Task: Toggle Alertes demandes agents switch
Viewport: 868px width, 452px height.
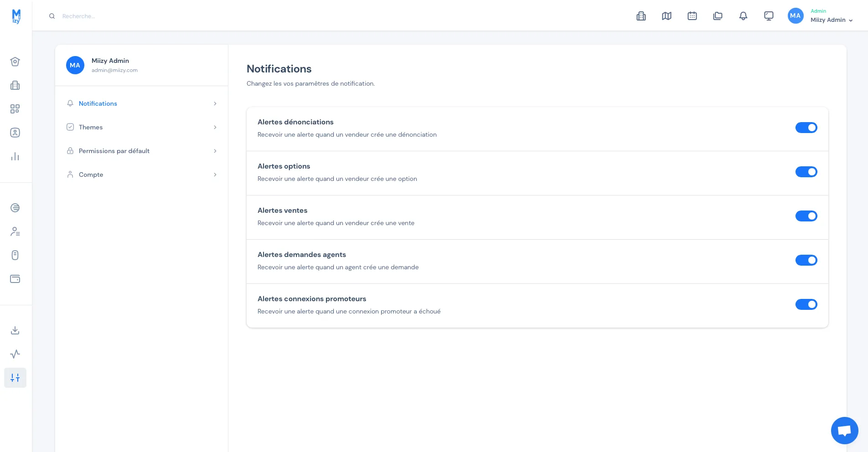Action: pos(806,260)
